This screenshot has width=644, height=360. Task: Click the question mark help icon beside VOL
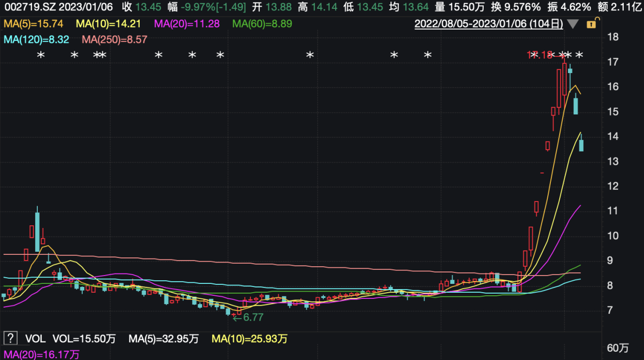[10, 339]
